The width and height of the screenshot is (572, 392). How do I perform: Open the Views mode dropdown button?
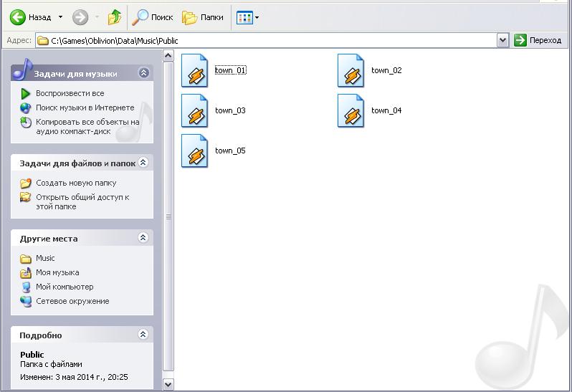click(248, 17)
